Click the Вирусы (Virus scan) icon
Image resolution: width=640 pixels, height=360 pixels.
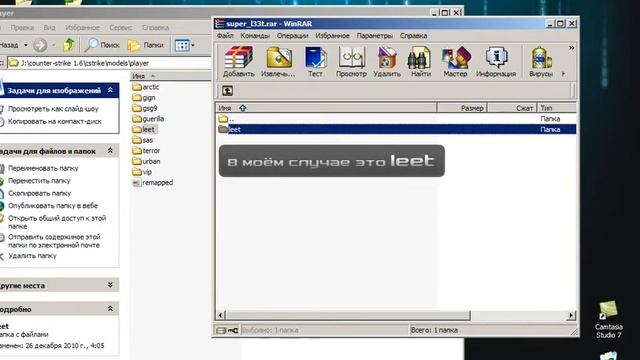pos(541,61)
